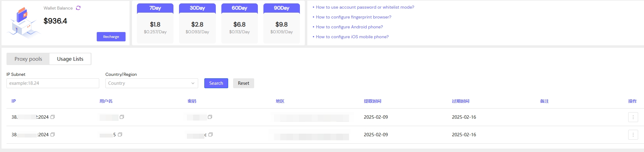Copy the second row username
The image size is (644, 152).
120,134
